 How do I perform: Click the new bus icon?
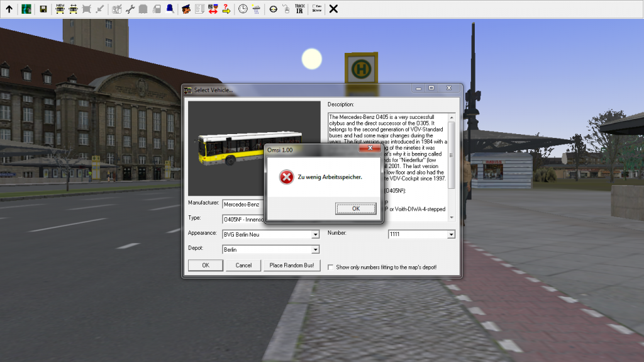[x=60, y=9]
